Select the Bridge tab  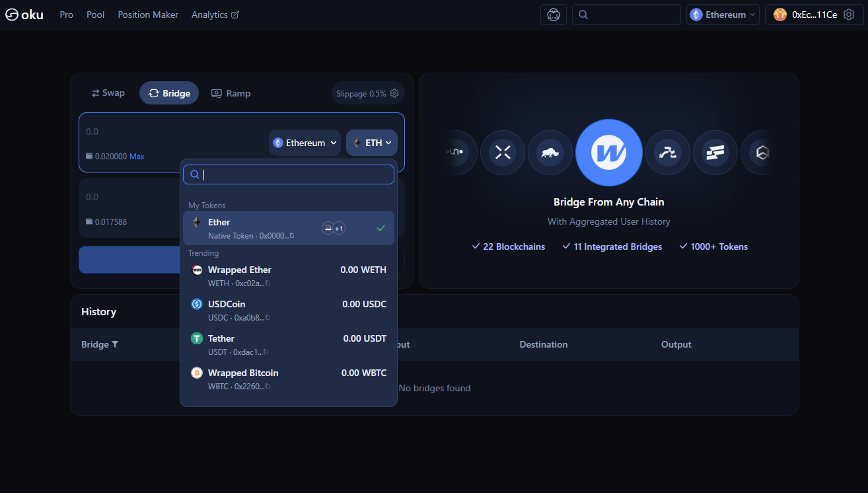pyautogui.click(x=169, y=93)
